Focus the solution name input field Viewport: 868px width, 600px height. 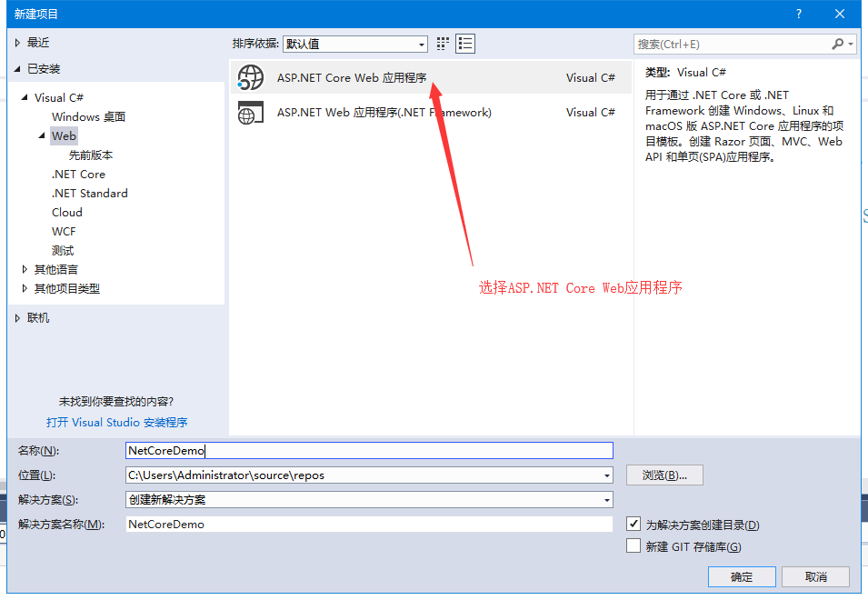pyautogui.click(x=369, y=525)
